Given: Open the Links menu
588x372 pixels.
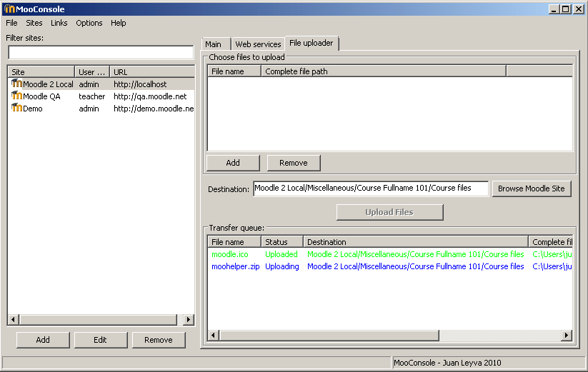Looking at the screenshot, I should coord(59,23).
